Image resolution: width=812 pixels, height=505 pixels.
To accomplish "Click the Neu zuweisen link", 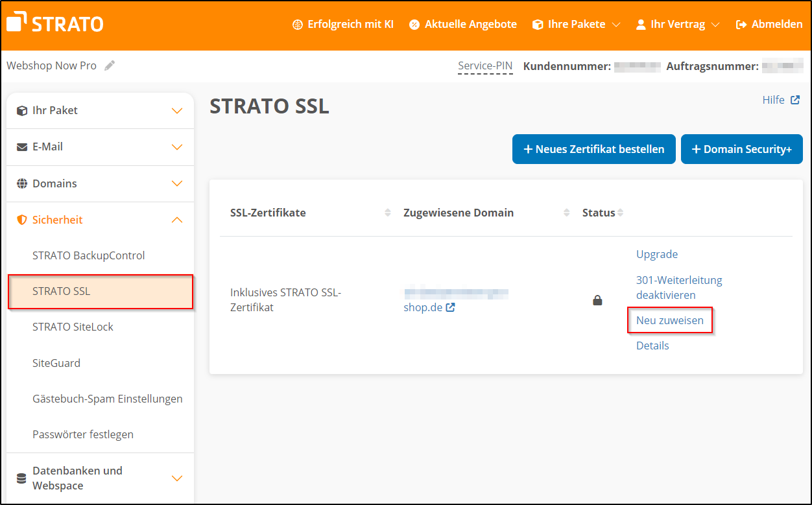I will click(670, 320).
